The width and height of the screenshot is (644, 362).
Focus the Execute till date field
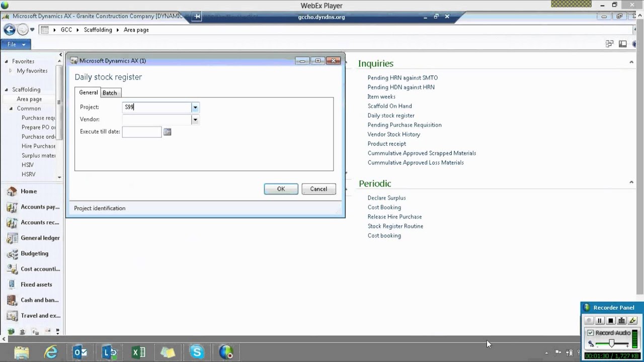[x=142, y=132]
